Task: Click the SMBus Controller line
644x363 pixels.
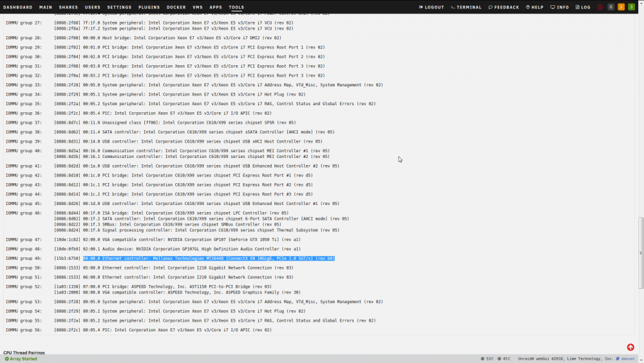Action: 167,224
